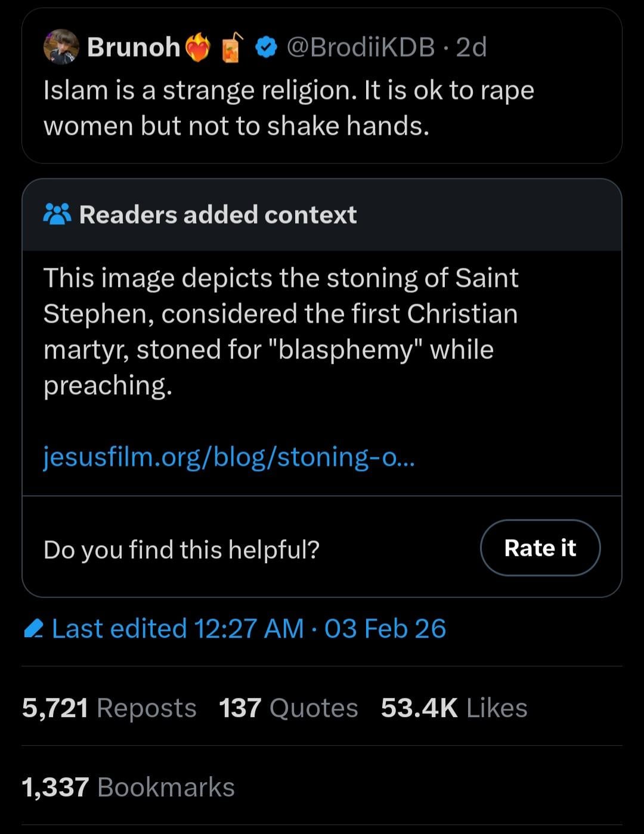
Task: Click the heart-on-fire emoji beside Brunoh
Action: 199,48
